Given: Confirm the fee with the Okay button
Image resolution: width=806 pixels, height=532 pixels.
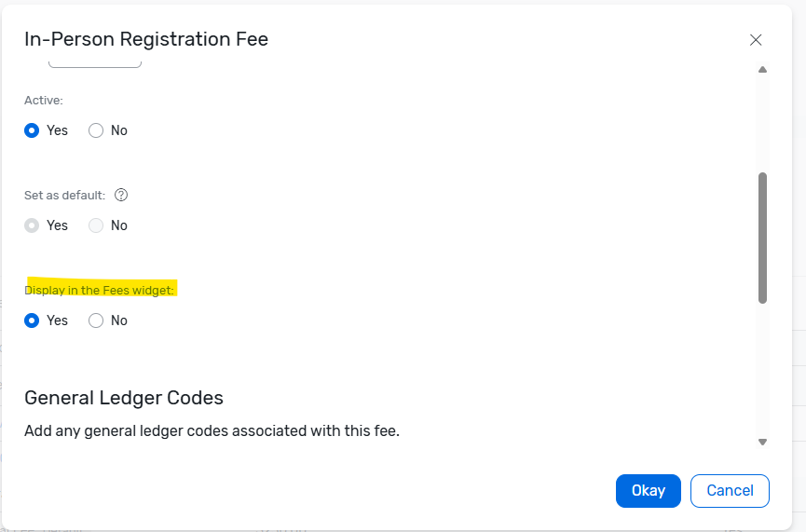Looking at the screenshot, I should pyautogui.click(x=648, y=491).
